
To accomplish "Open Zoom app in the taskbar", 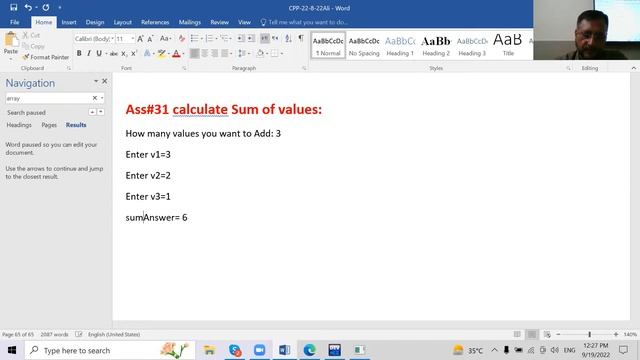I will tap(259, 350).
